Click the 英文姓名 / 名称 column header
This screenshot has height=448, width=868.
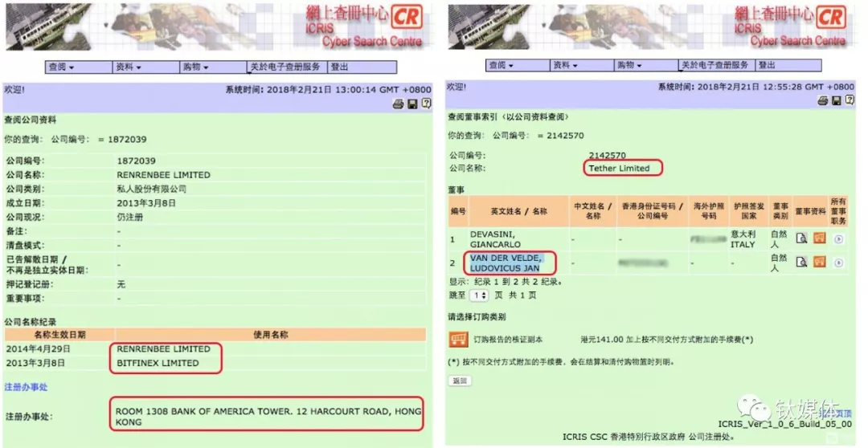pyautogui.click(x=518, y=211)
